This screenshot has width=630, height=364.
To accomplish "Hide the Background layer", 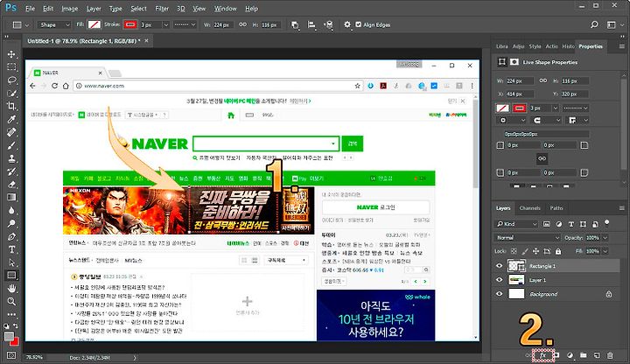I will pyautogui.click(x=500, y=294).
